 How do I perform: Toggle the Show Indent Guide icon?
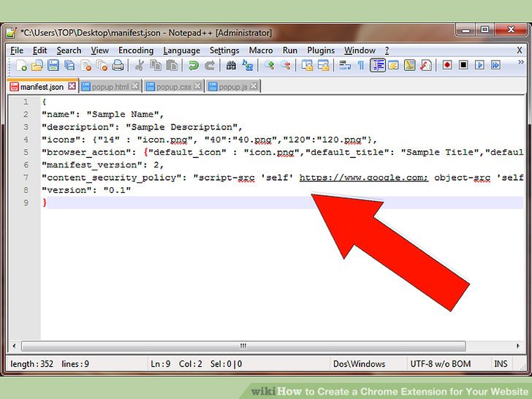(378, 65)
